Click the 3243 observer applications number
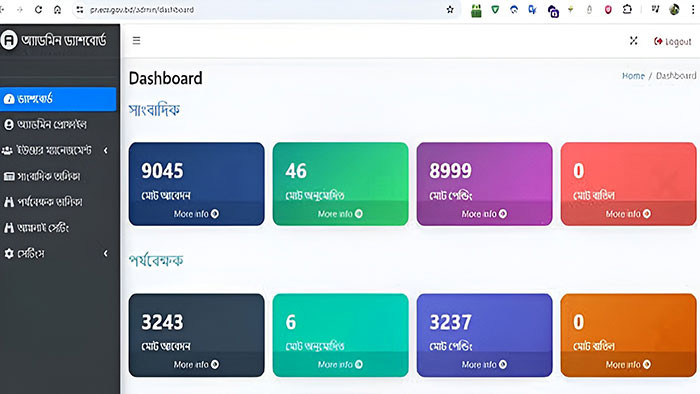700x394 pixels. [162, 322]
